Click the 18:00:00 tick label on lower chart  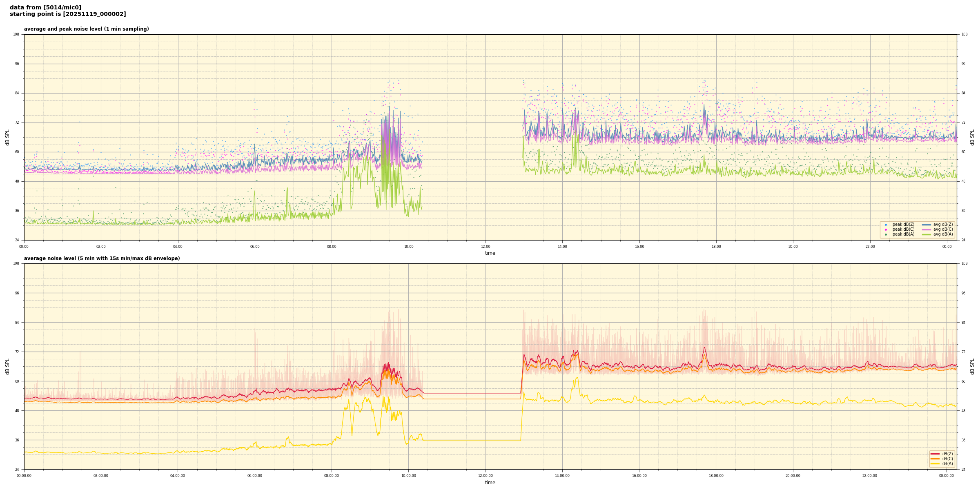pos(716,476)
